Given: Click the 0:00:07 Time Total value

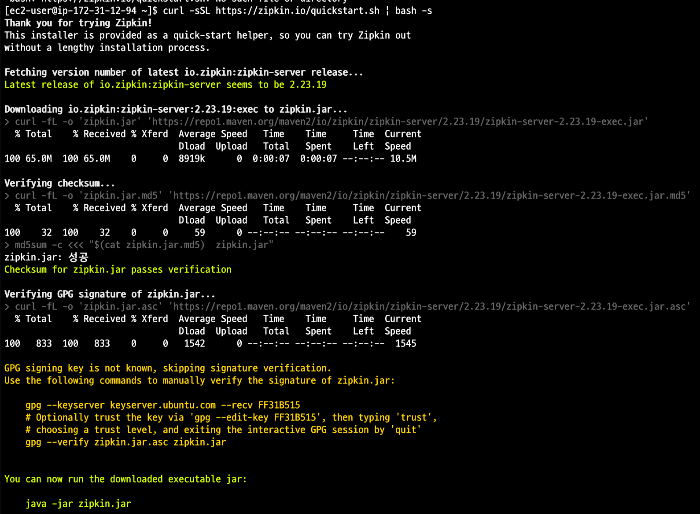Looking at the screenshot, I should [271, 159].
